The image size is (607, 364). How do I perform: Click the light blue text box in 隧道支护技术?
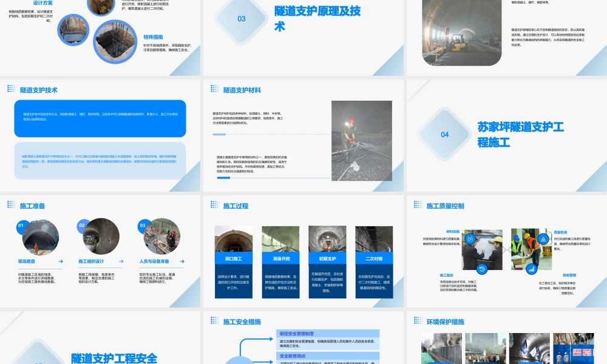(x=100, y=161)
